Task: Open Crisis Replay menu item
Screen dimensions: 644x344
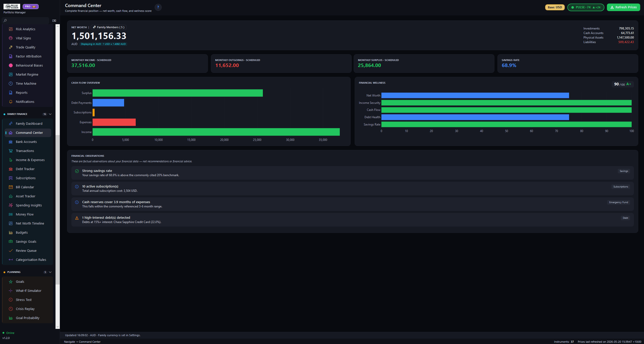Action: click(x=28, y=309)
